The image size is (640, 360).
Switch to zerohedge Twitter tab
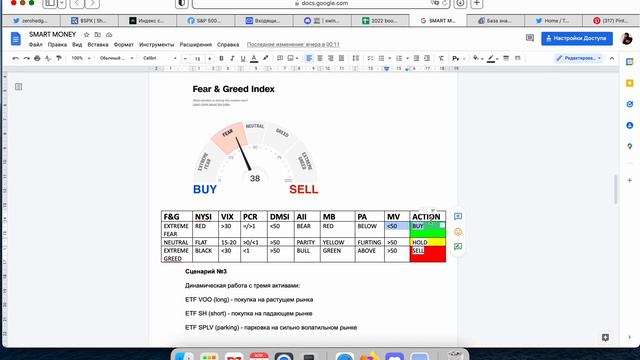[x=31, y=20]
